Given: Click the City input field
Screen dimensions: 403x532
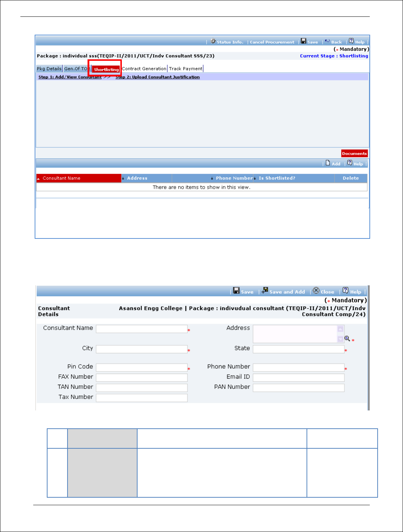Looking at the screenshot, I should pyautogui.click(x=142, y=349).
